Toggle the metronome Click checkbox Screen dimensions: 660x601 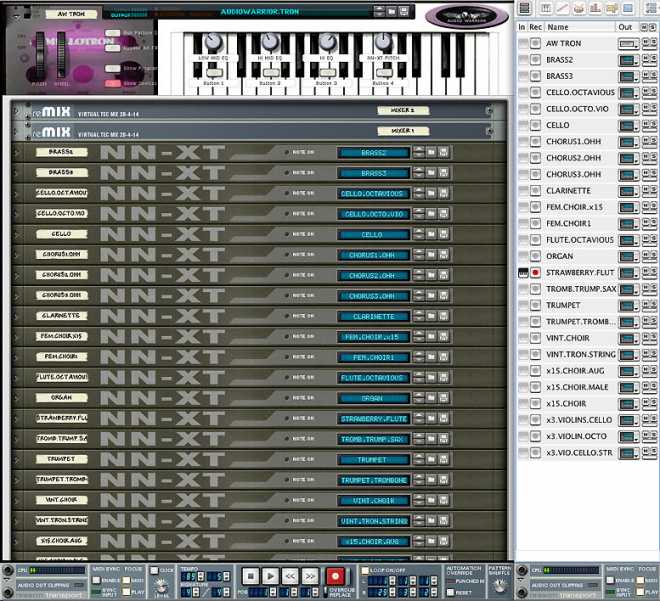(154, 571)
